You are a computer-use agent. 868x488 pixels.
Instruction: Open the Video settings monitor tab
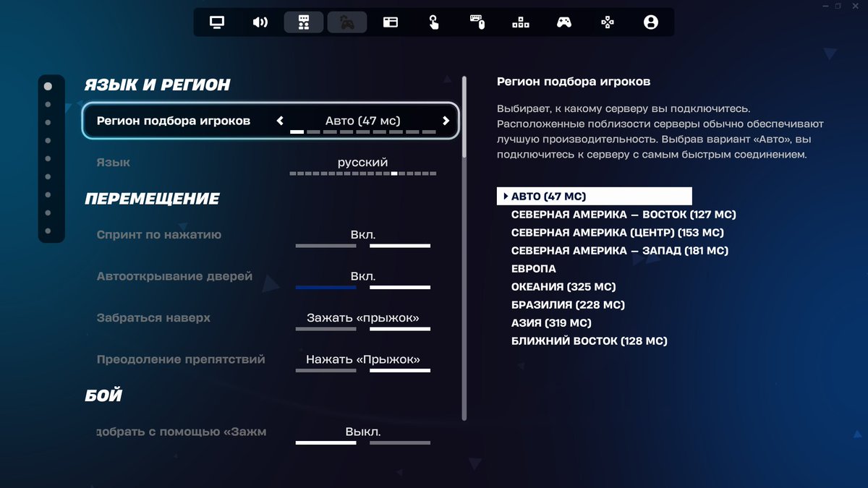click(217, 22)
